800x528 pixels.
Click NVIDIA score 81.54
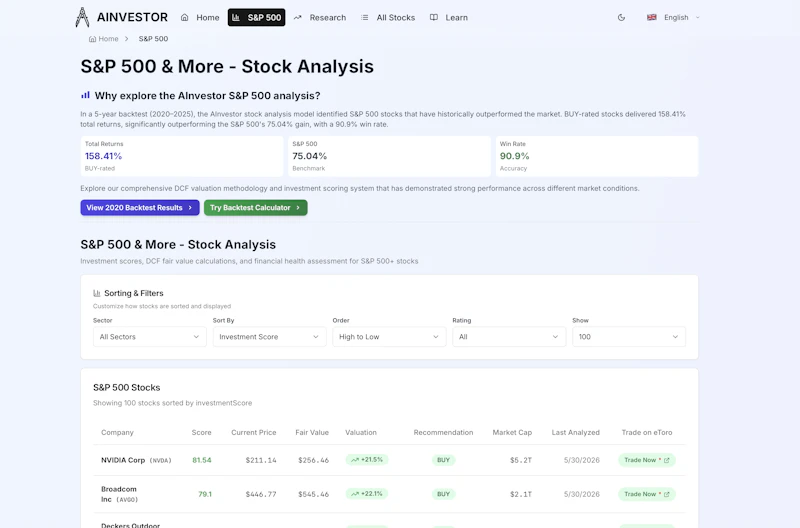point(202,460)
